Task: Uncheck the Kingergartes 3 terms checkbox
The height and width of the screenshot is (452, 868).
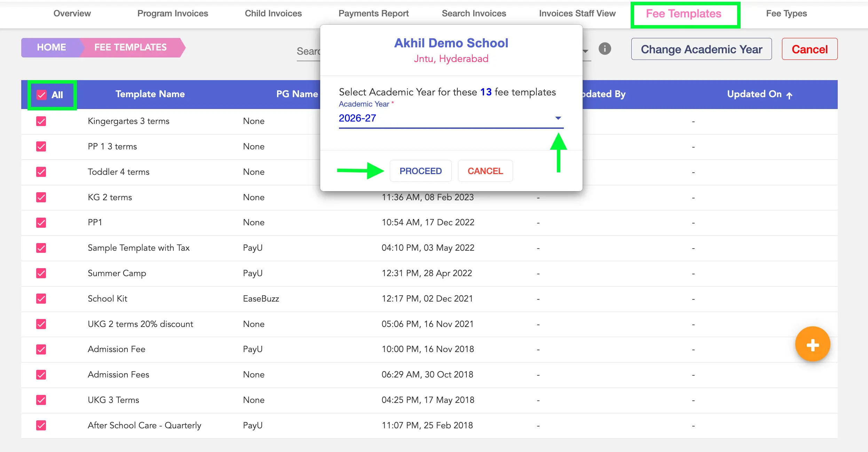Action: point(41,121)
